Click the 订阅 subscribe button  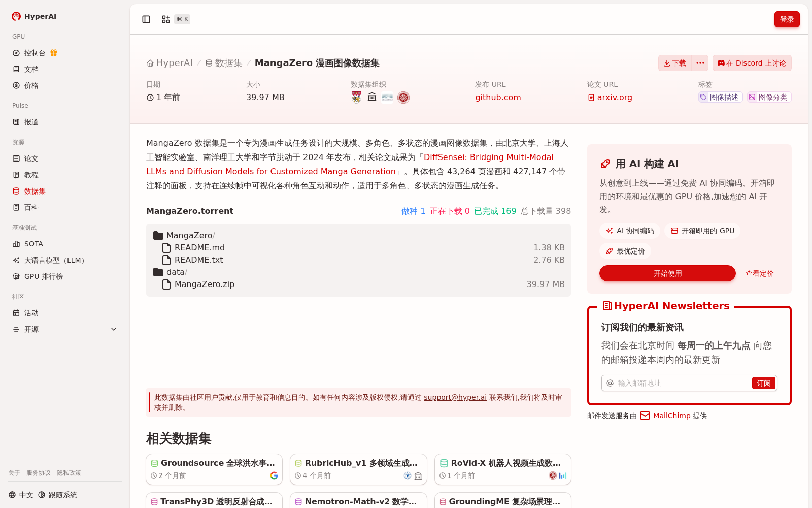coord(763,383)
